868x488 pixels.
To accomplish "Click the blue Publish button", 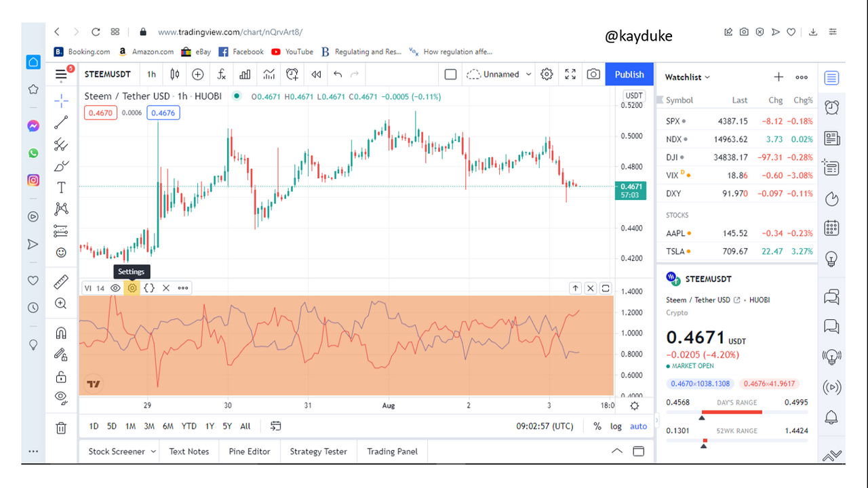I will coord(629,75).
